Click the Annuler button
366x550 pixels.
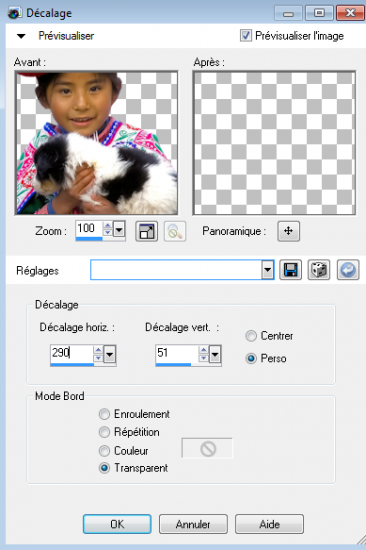pos(193,524)
